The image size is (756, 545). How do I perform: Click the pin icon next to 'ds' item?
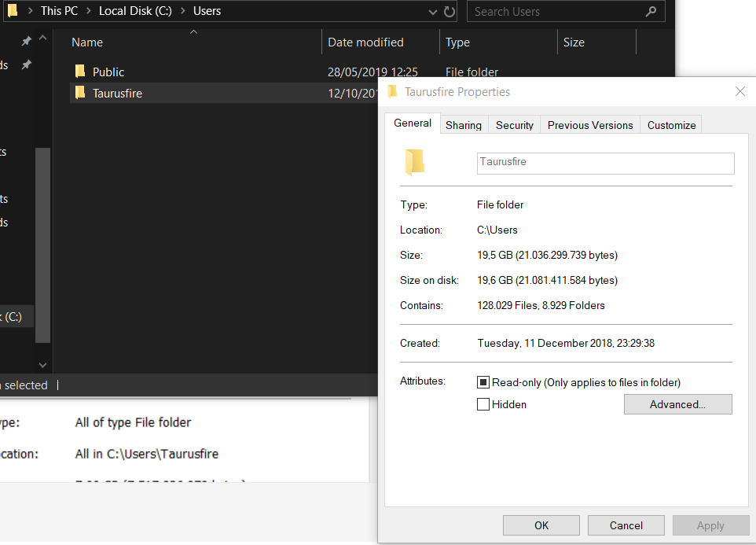pyautogui.click(x=27, y=64)
